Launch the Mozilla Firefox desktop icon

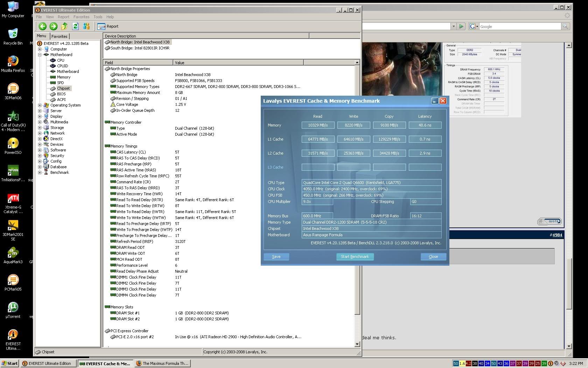click(x=13, y=64)
